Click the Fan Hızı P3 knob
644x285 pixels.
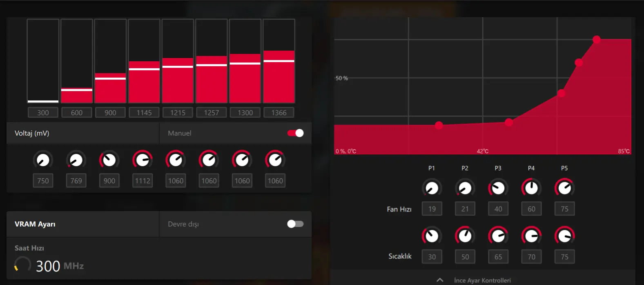tap(498, 188)
